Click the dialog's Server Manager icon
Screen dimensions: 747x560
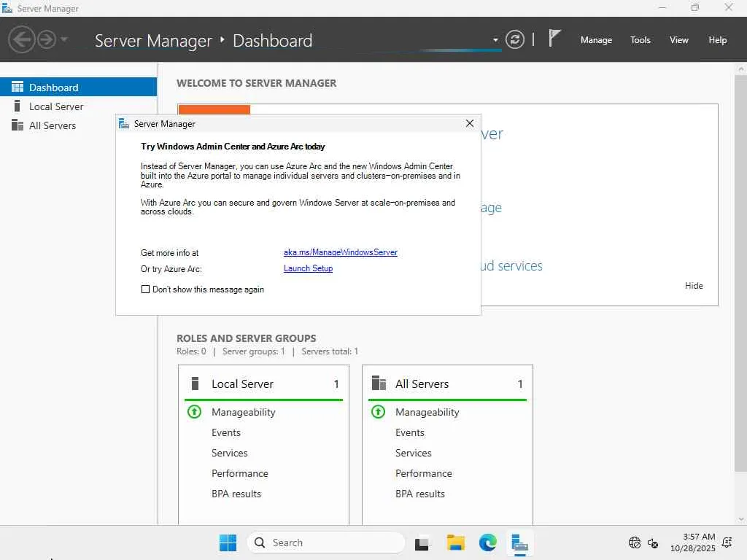124,124
